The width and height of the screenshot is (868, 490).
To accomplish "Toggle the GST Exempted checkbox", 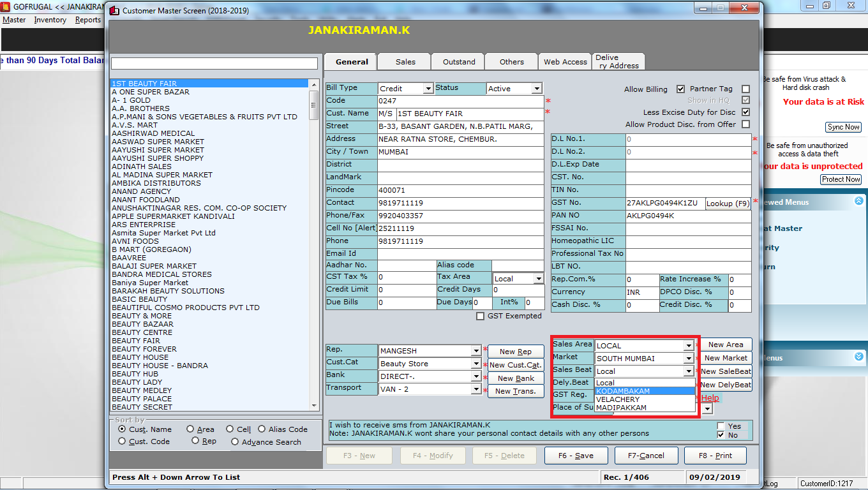I will pyautogui.click(x=481, y=316).
